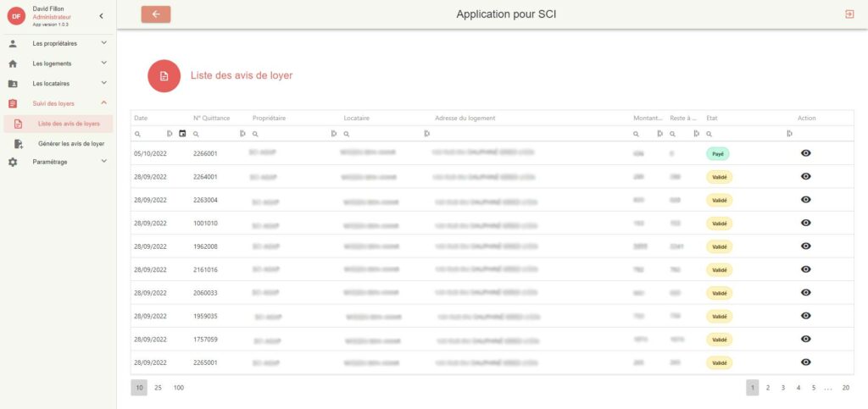Click the DF user avatar
868x409 pixels.
pyautogui.click(x=16, y=16)
